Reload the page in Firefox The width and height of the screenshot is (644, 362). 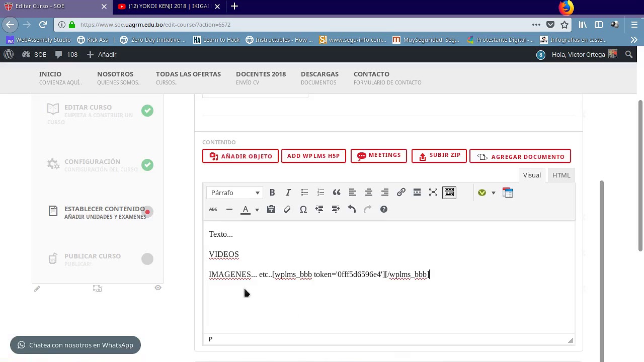(x=43, y=25)
